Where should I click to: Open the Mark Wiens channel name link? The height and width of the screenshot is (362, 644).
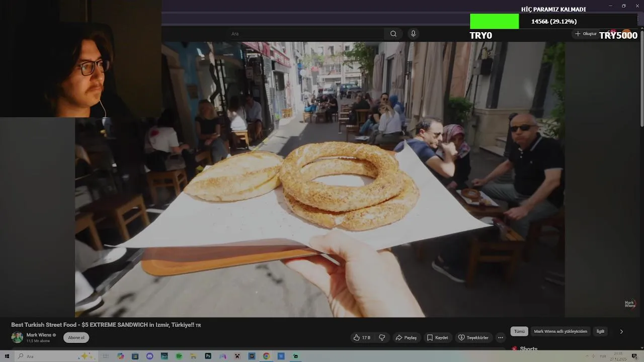tap(39, 335)
